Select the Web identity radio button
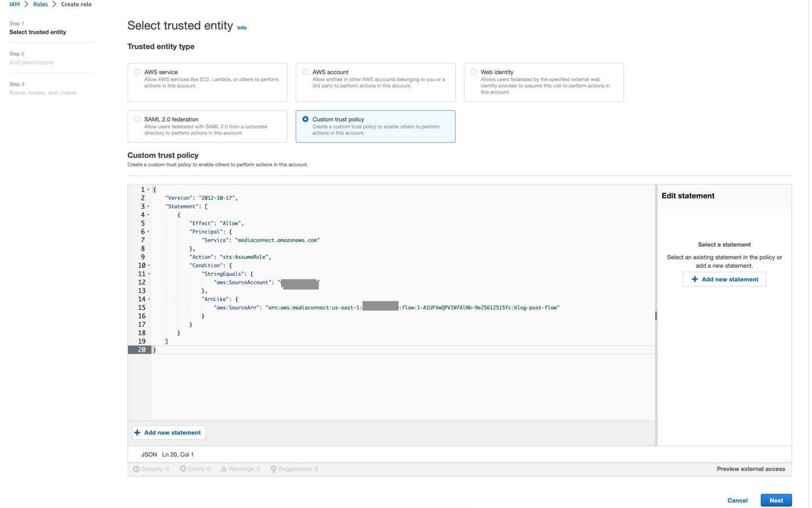 coord(474,72)
